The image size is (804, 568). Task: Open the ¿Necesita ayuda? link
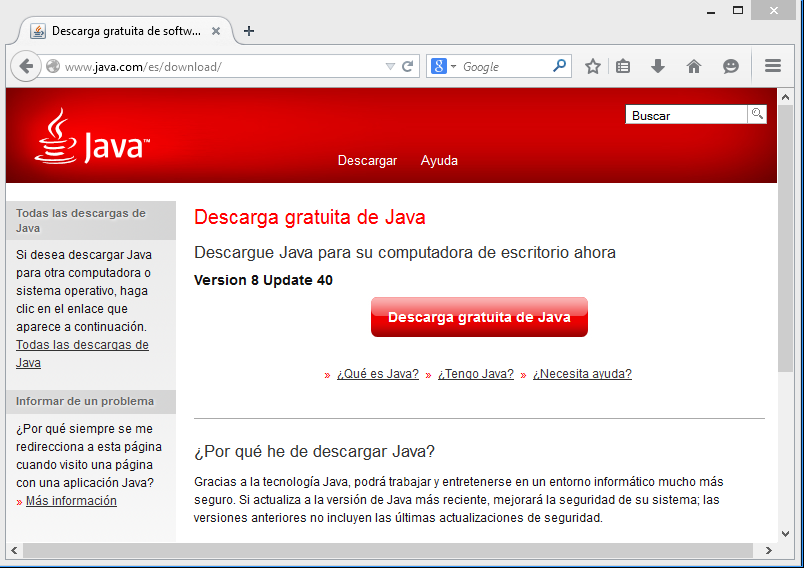tap(582, 374)
